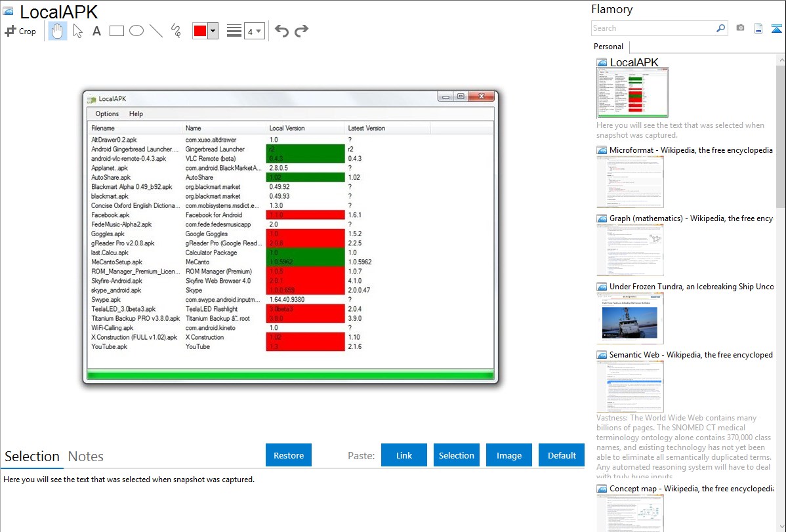Pick the rectangle shape tool
Screen dimensions: 786x532
[x=117, y=31]
